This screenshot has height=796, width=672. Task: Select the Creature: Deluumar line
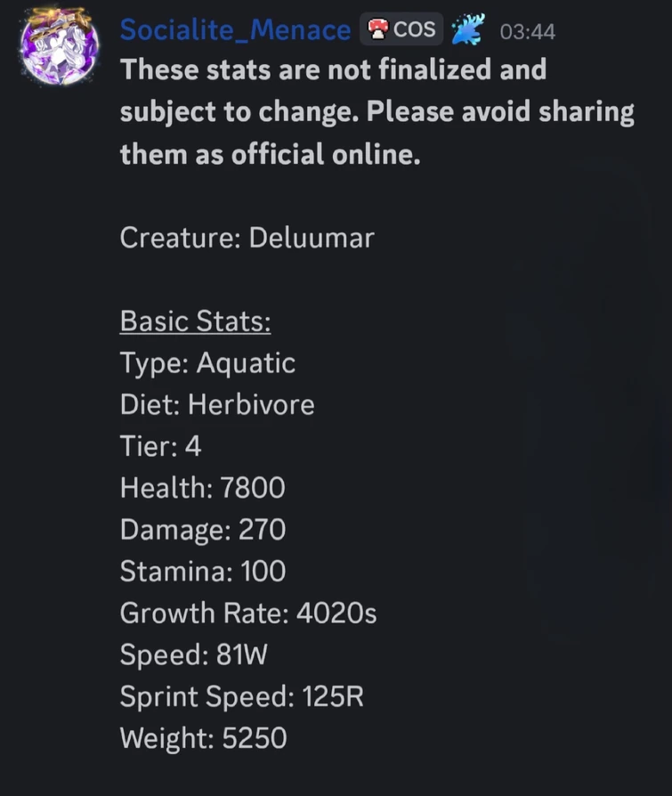[247, 238]
